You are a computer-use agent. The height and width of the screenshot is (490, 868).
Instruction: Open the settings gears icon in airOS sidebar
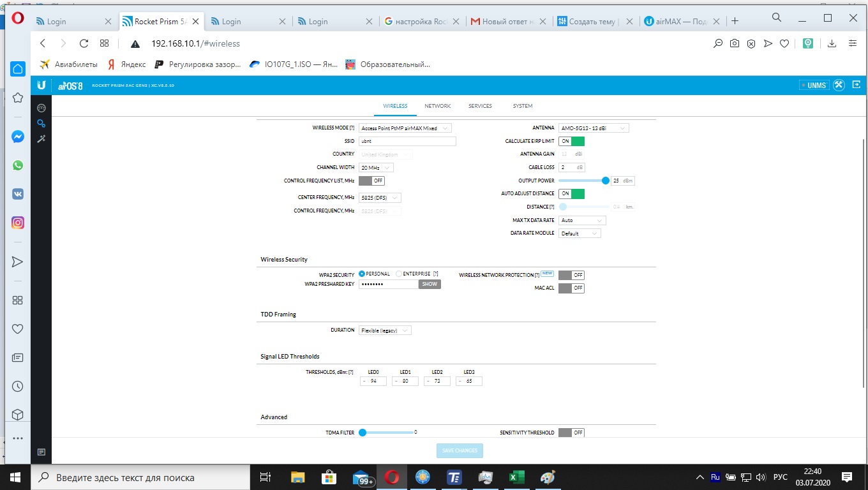coord(41,124)
